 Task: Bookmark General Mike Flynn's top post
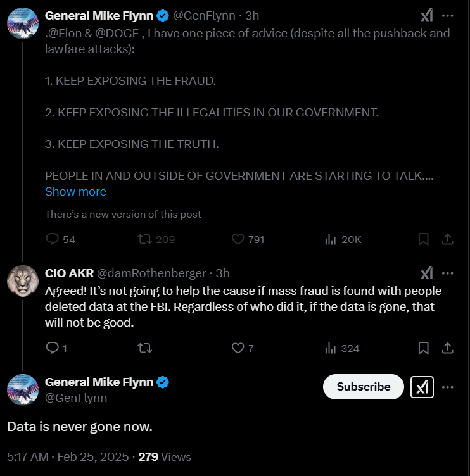tap(424, 239)
